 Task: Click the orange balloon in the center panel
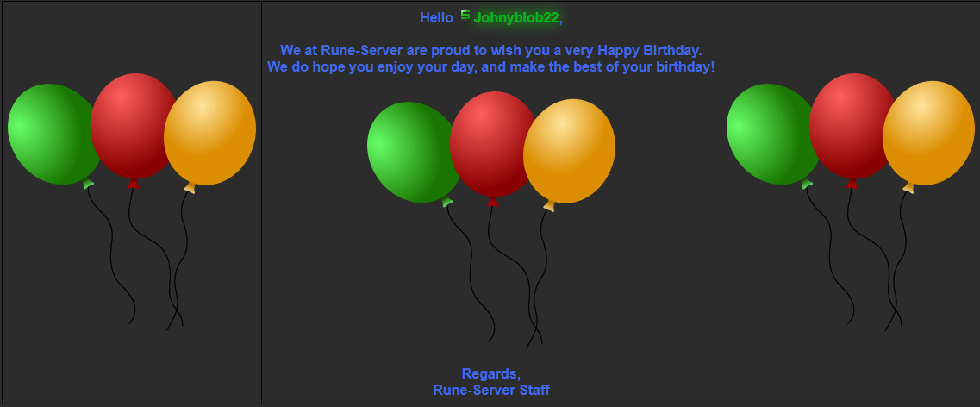tap(570, 151)
